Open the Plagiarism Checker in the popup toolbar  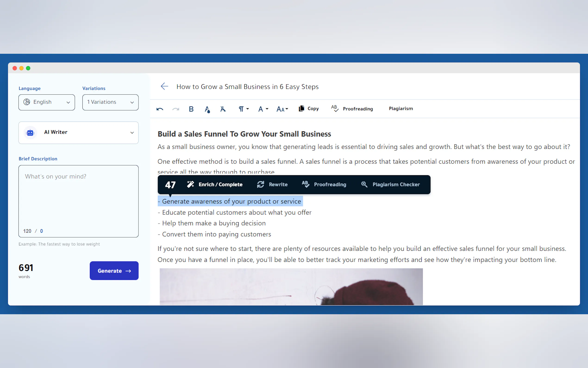[x=391, y=184]
